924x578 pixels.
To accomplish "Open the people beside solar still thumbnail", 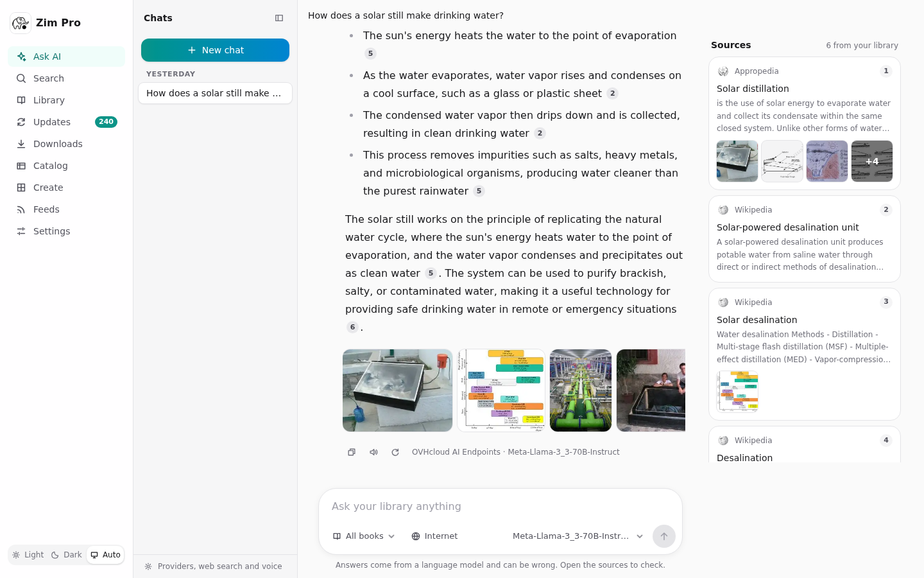I will [x=651, y=390].
